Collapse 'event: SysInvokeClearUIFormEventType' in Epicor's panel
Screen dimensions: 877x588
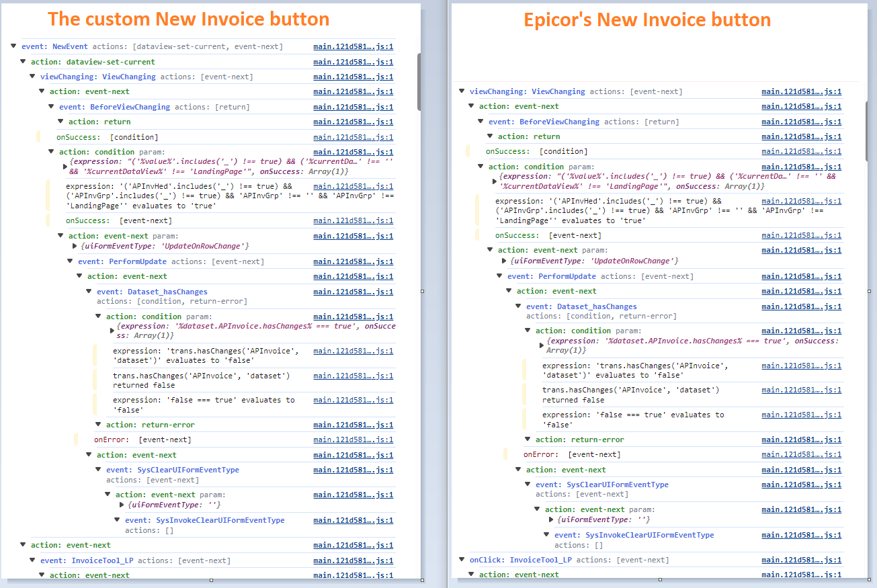pos(547,535)
